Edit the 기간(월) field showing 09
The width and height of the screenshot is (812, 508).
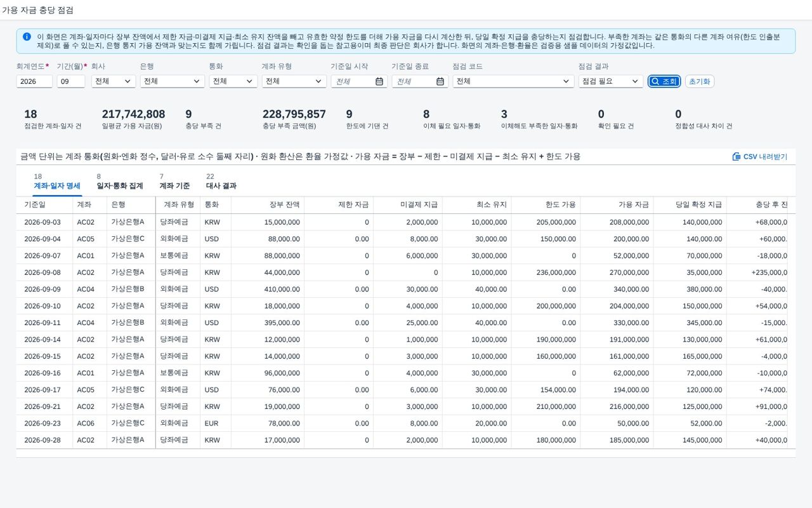point(70,81)
